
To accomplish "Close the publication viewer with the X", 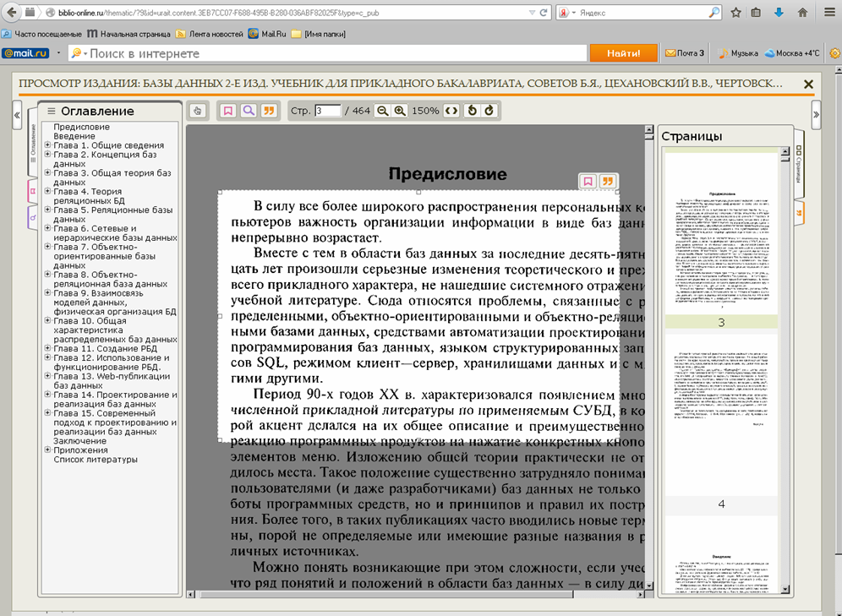I will pos(808,84).
